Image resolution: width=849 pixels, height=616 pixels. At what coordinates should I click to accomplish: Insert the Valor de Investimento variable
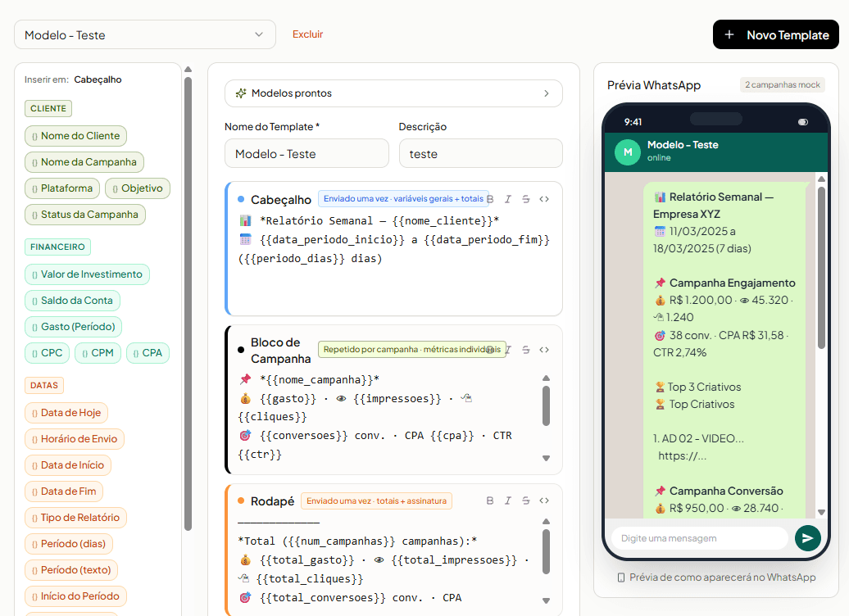(87, 274)
